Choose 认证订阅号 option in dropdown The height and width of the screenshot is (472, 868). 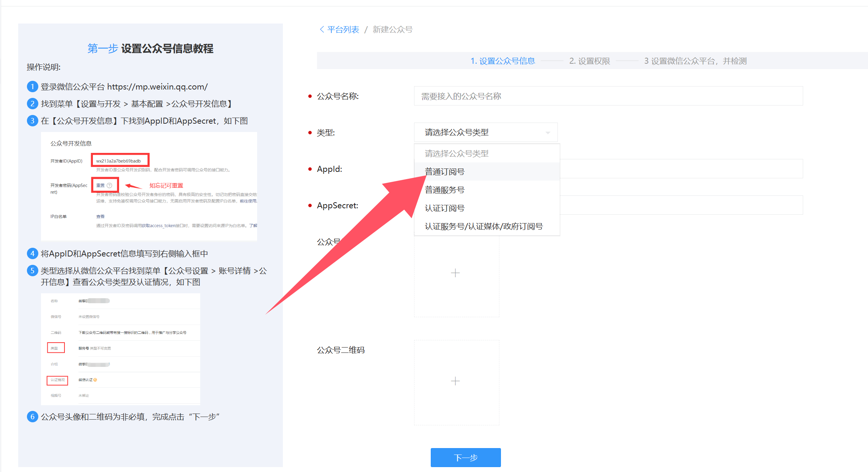[444, 208]
